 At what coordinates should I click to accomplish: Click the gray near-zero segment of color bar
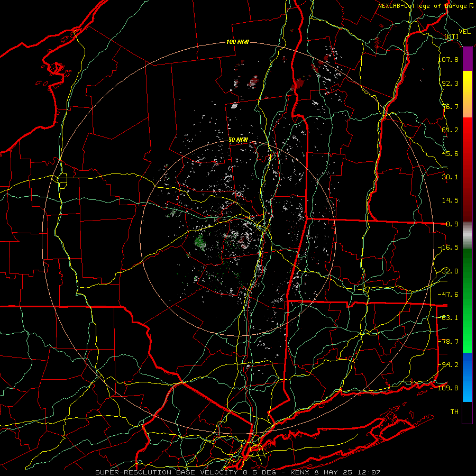coord(467,235)
